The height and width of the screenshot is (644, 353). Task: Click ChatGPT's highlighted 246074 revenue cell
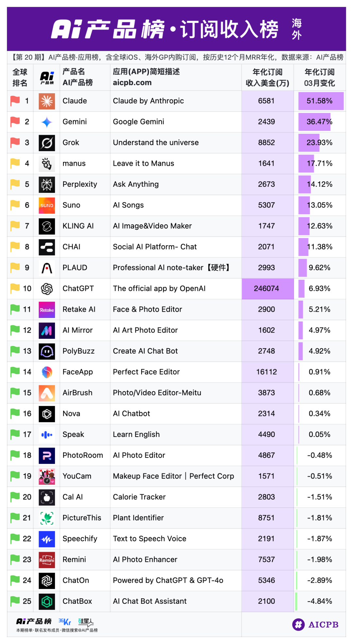(267, 289)
